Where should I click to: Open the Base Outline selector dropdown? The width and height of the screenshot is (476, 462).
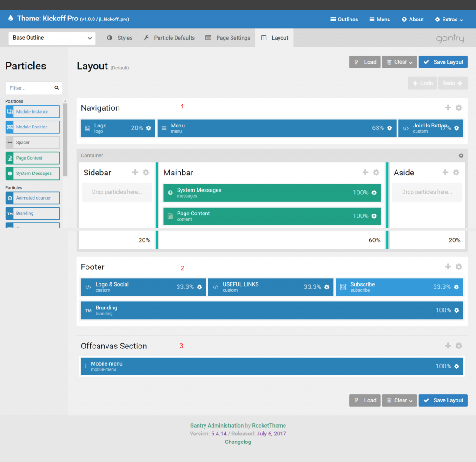[52, 38]
